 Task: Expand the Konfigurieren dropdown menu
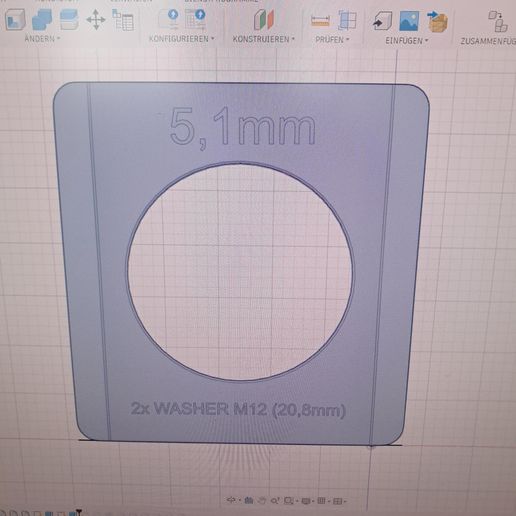(x=182, y=39)
